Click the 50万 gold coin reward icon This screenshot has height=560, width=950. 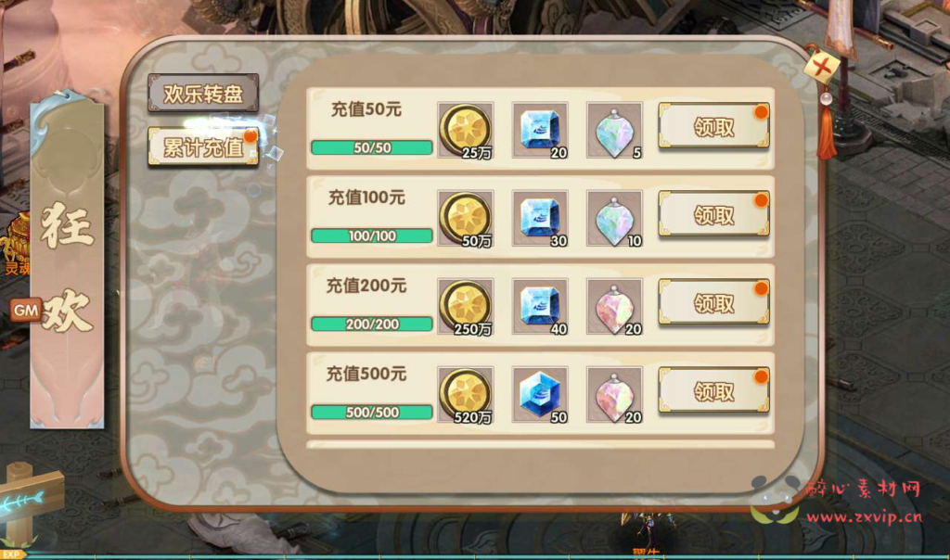pyautogui.click(x=466, y=218)
